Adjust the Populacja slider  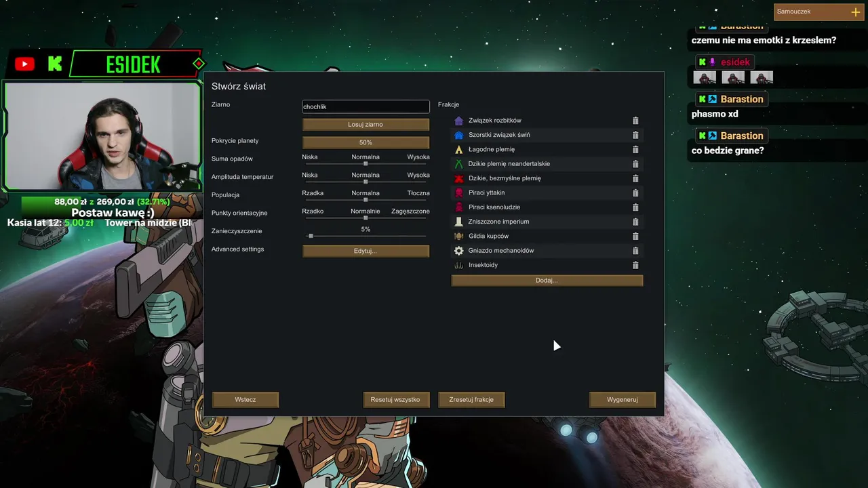[x=366, y=199]
